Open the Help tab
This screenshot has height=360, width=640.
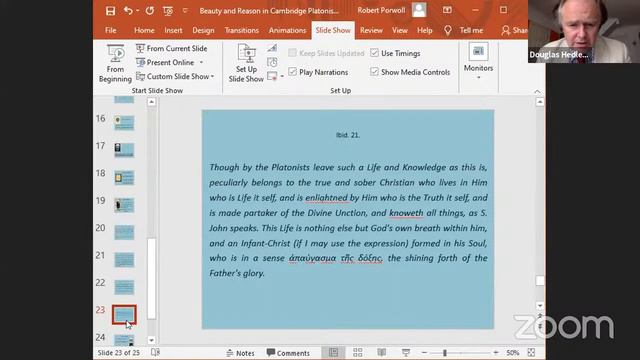(x=424, y=30)
